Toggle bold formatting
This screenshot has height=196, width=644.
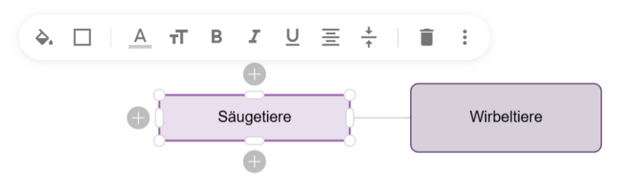pyautogui.click(x=216, y=37)
